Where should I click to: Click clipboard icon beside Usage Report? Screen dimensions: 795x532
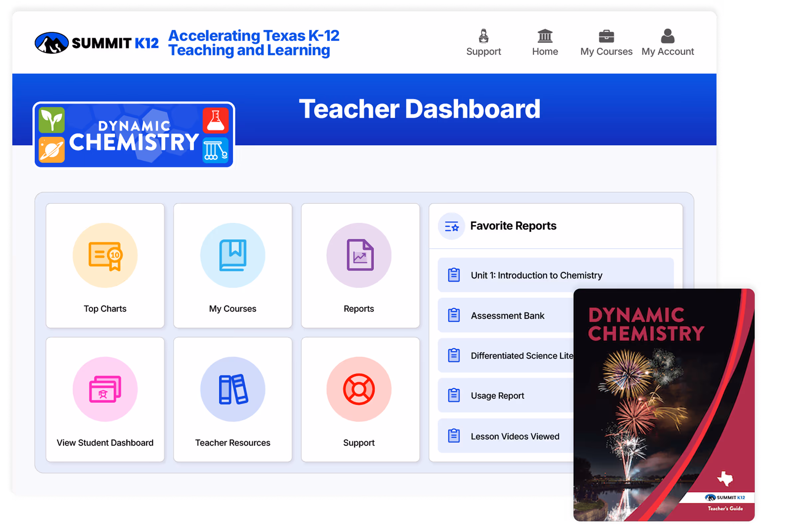[454, 396]
